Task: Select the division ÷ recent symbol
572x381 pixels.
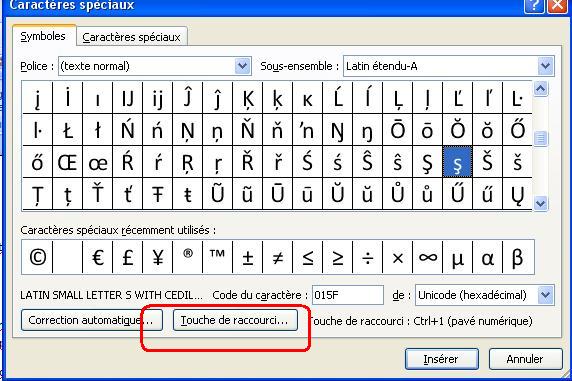Action: 367,257
